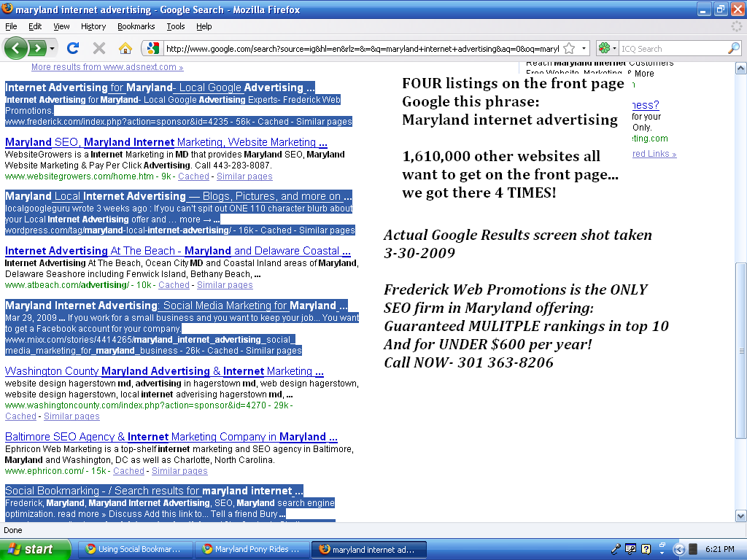Click the page scrollbar up arrow

tap(741, 69)
